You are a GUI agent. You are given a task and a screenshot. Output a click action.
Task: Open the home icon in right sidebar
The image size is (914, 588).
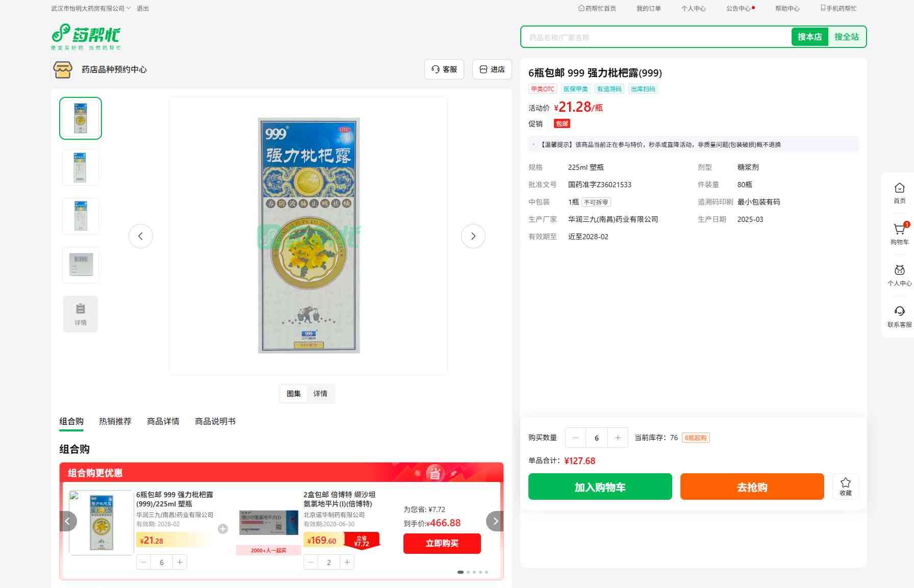click(899, 188)
